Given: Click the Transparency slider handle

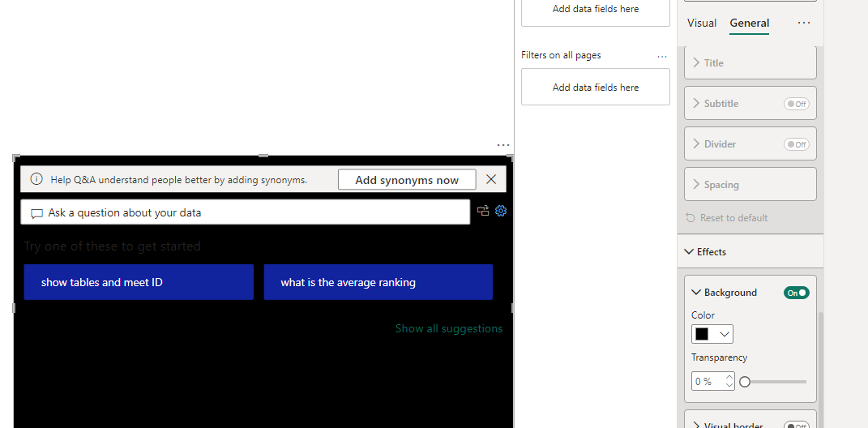Looking at the screenshot, I should (x=745, y=382).
